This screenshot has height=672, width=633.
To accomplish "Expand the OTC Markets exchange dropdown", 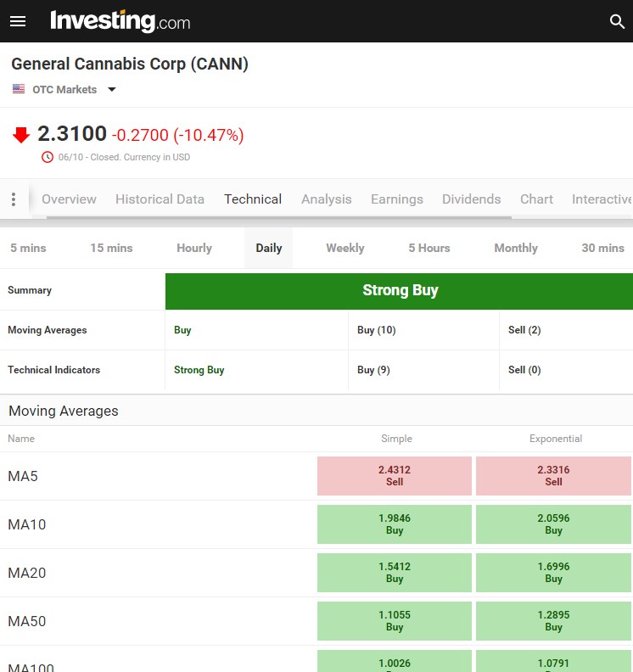I will [111, 89].
